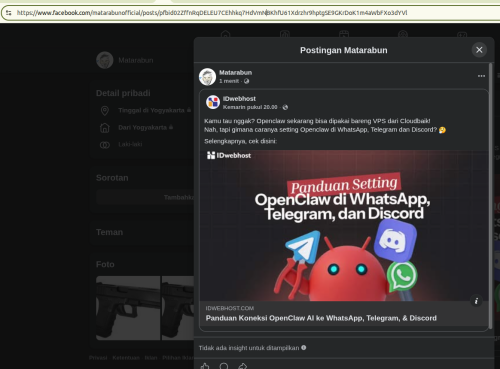Click the IDwebhost page avatar in shared post

pyautogui.click(x=213, y=102)
